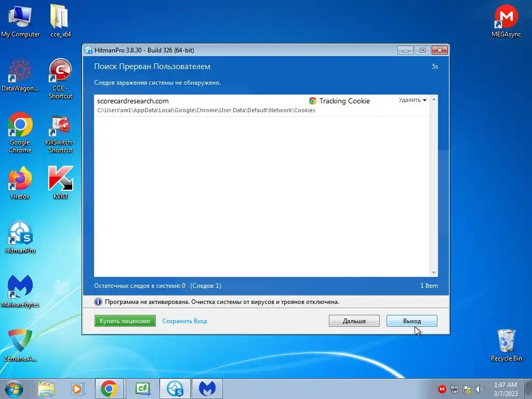Viewport: 532px width, 399px height.
Task: Switch to Malwarebytes taskbar button
Action: click(x=207, y=389)
